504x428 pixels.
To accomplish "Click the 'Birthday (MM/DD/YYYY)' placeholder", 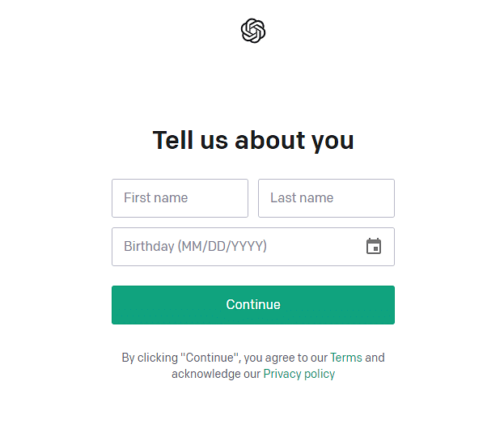I will [x=195, y=246].
